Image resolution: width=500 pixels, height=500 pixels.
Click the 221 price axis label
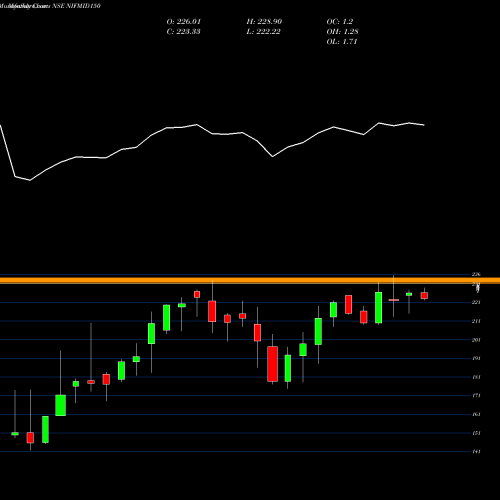pos(476,302)
